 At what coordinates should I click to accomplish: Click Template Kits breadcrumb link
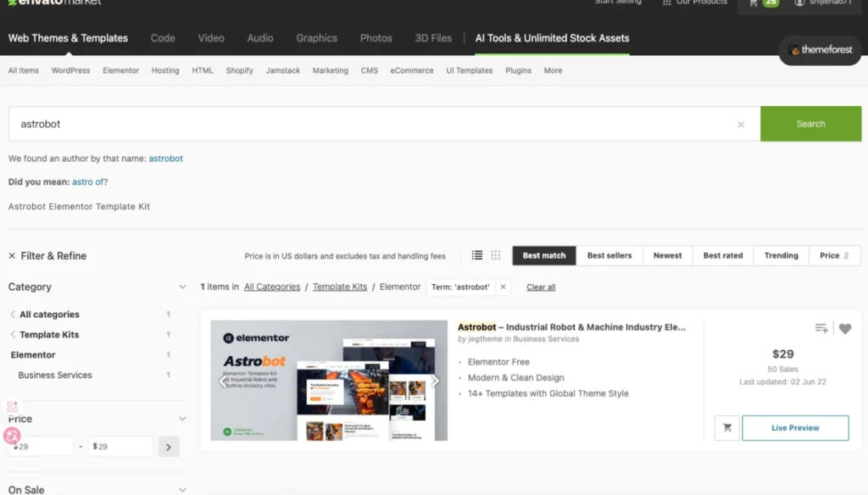click(340, 286)
